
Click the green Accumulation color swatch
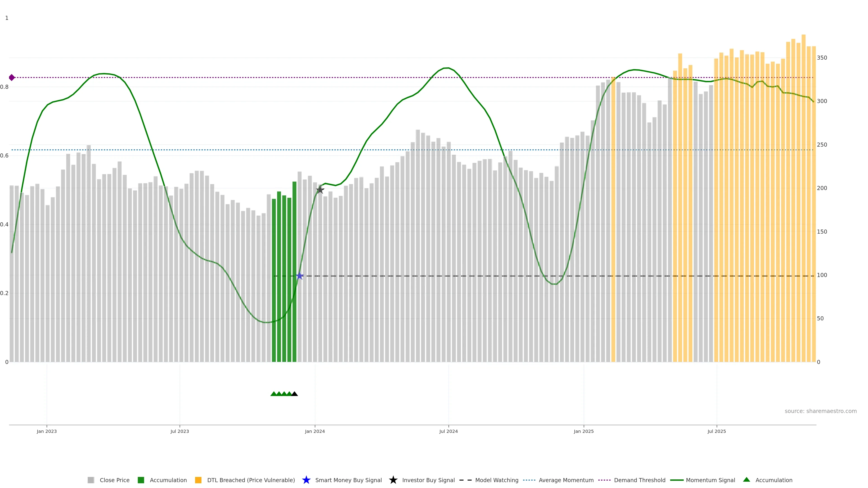point(141,480)
